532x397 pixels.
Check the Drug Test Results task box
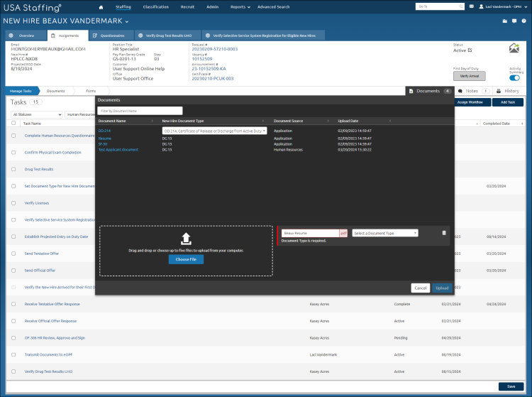coord(13,169)
